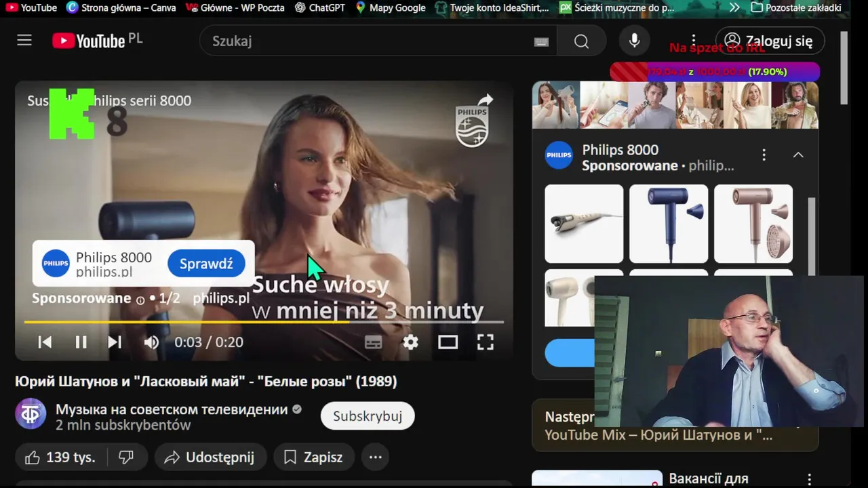Open Mapy Google bookmark

[391, 7]
